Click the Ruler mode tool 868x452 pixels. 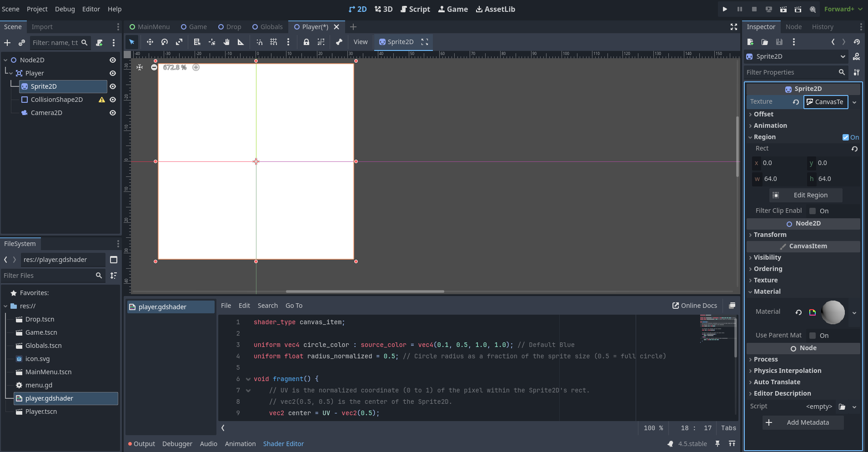[x=241, y=42]
